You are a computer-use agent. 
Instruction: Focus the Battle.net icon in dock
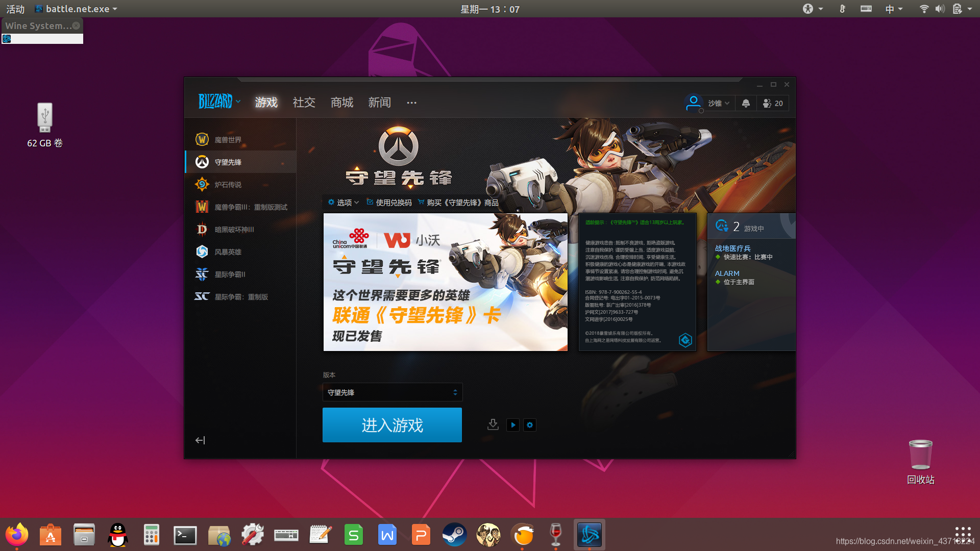point(590,535)
